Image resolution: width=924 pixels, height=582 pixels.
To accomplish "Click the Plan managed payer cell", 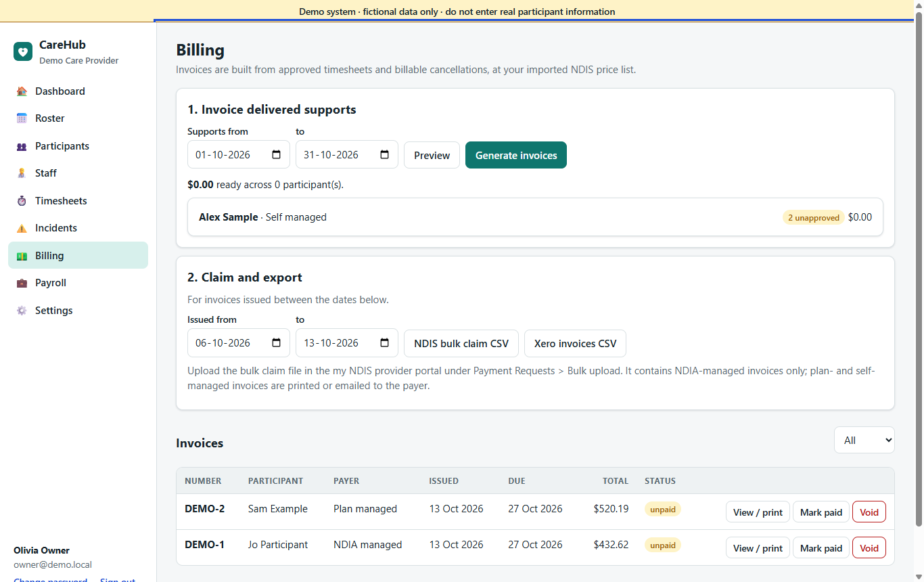I will (x=365, y=509).
